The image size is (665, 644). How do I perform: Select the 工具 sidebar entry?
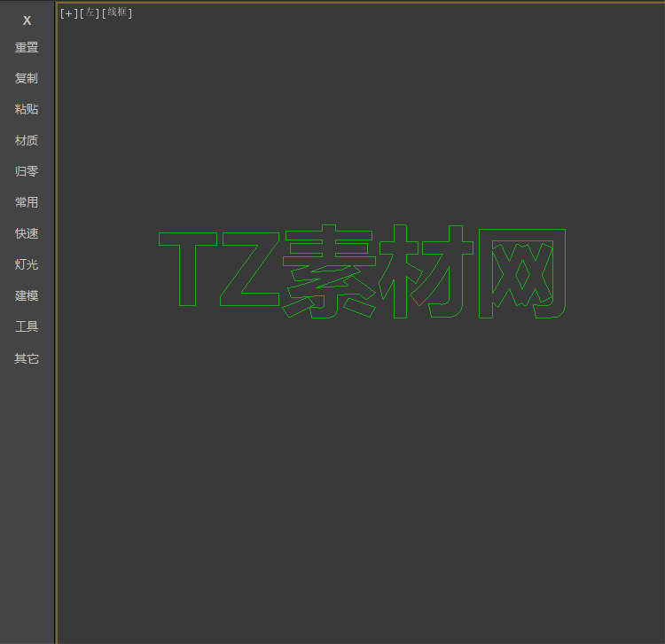[x=27, y=326]
